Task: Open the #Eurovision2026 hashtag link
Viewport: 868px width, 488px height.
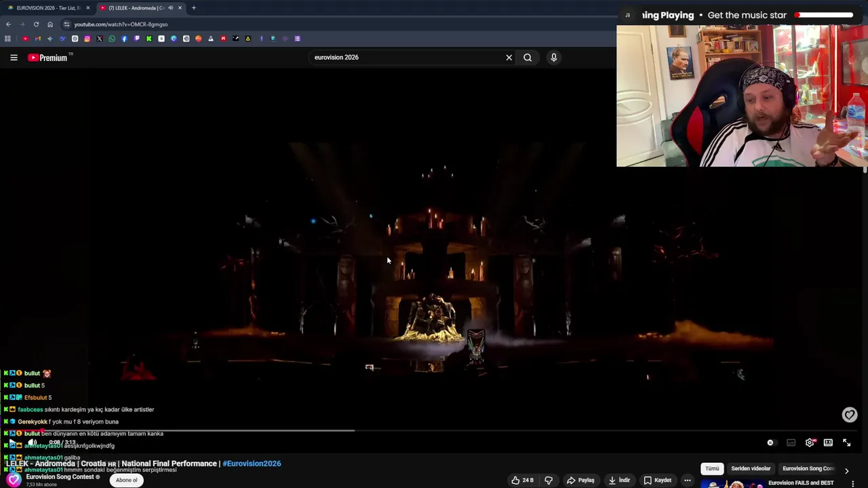Action: (x=252, y=464)
